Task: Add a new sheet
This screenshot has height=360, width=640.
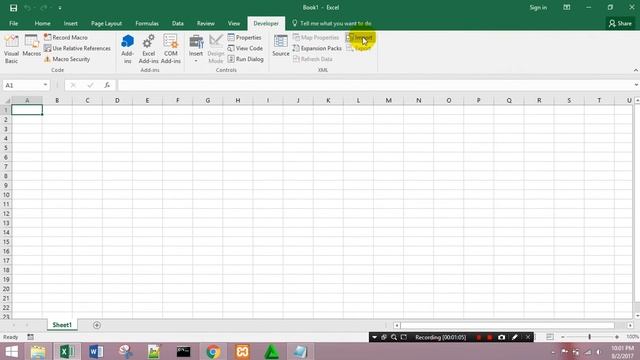Action: tap(97, 325)
